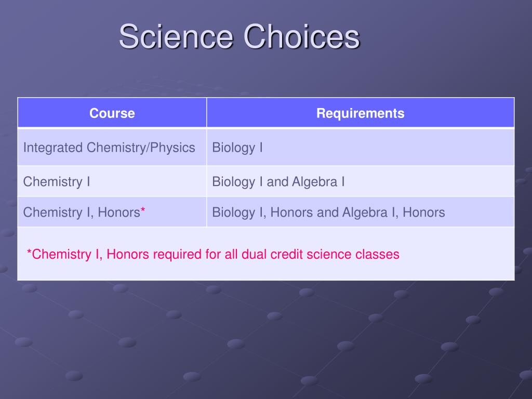Click the pink dual credit footnote text
This screenshot has height=399, width=532.
[x=212, y=254]
